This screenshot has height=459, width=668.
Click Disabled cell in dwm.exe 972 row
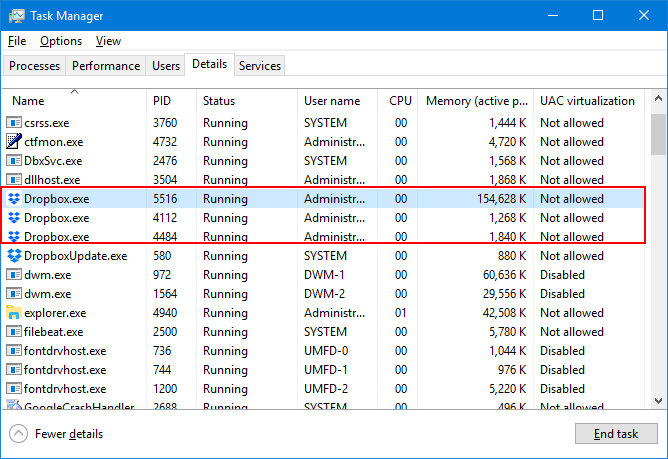point(562,275)
